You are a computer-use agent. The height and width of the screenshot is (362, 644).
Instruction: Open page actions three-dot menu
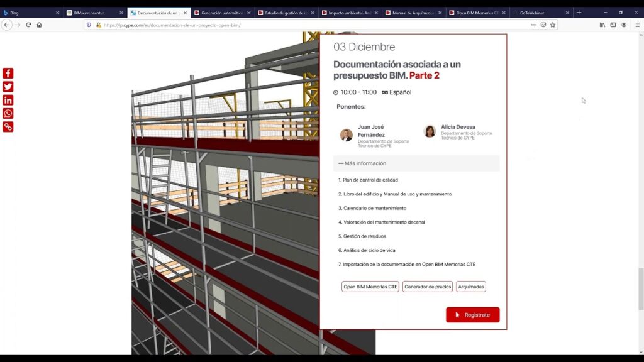(534, 25)
